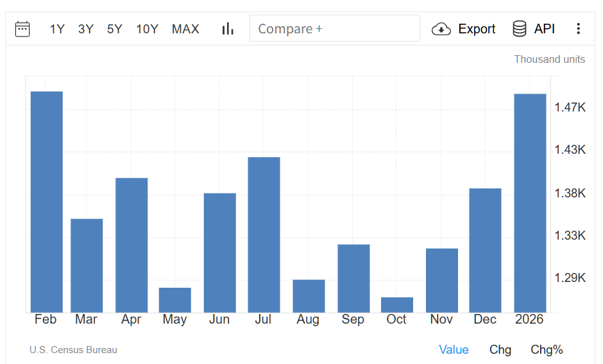Screen dimensions: 603x364
Task: Click the U.S. Census Bureau source link
Action: tap(73, 350)
